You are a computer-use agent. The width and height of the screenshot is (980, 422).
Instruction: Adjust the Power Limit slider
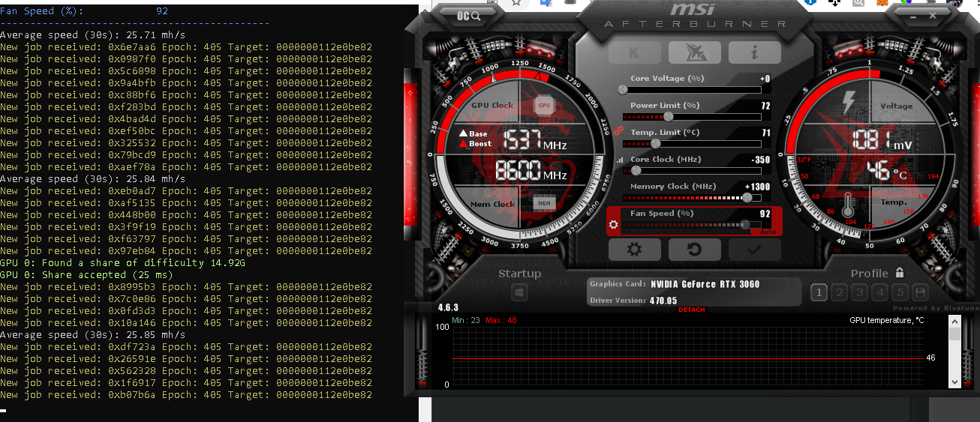pyautogui.click(x=692, y=116)
